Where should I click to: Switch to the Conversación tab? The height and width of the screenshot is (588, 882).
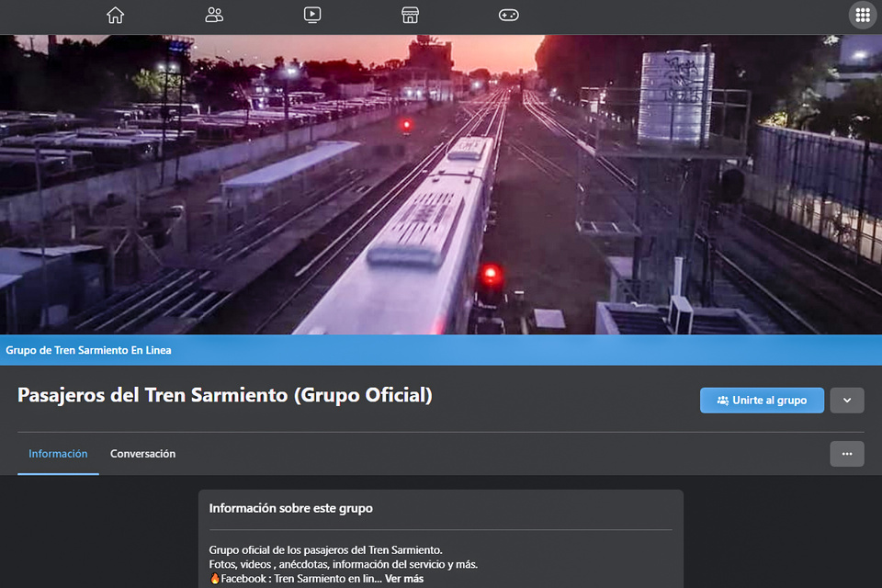[142, 454]
